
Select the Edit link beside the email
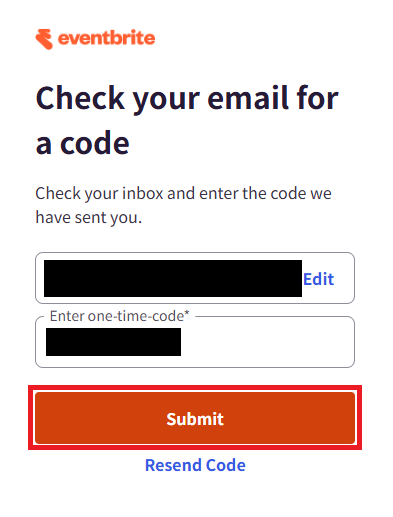(x=318, y=279)
